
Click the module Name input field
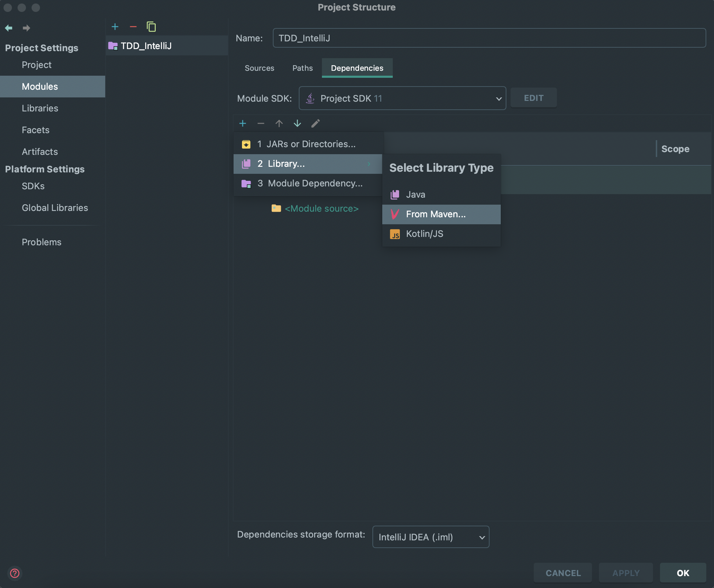click(x=489, y=38)
